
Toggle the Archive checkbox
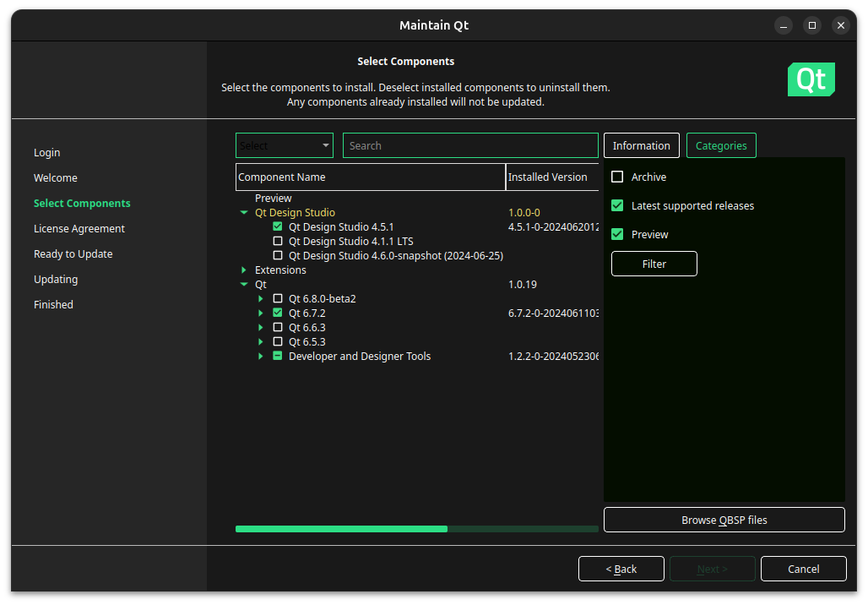pos(616,177)
